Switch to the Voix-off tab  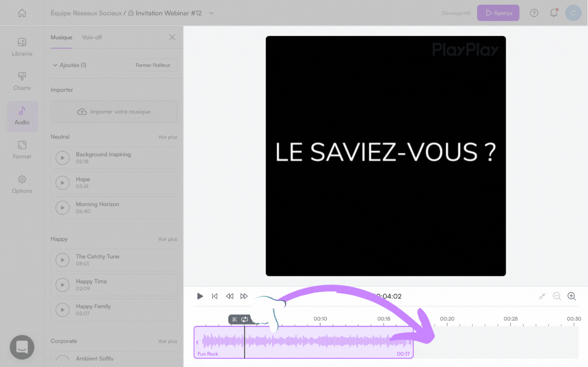coord(92,37)
